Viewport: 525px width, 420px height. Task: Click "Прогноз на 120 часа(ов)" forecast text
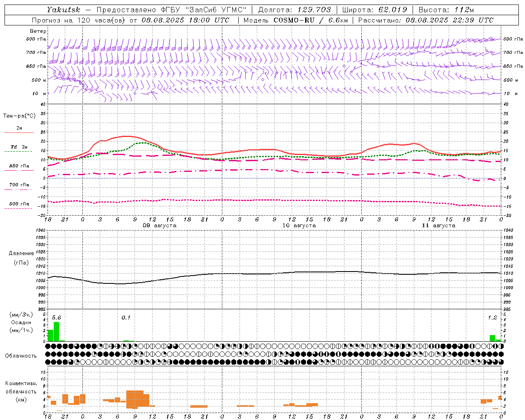pyautogui.click(x=79, y=20)
